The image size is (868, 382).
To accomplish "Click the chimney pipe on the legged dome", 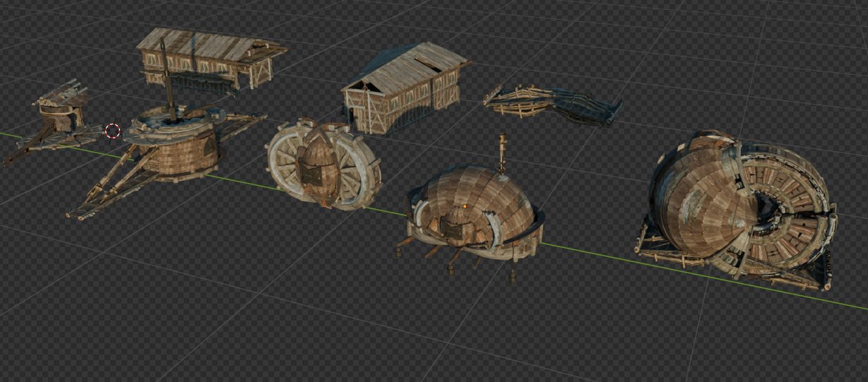I will coord(502,152).
